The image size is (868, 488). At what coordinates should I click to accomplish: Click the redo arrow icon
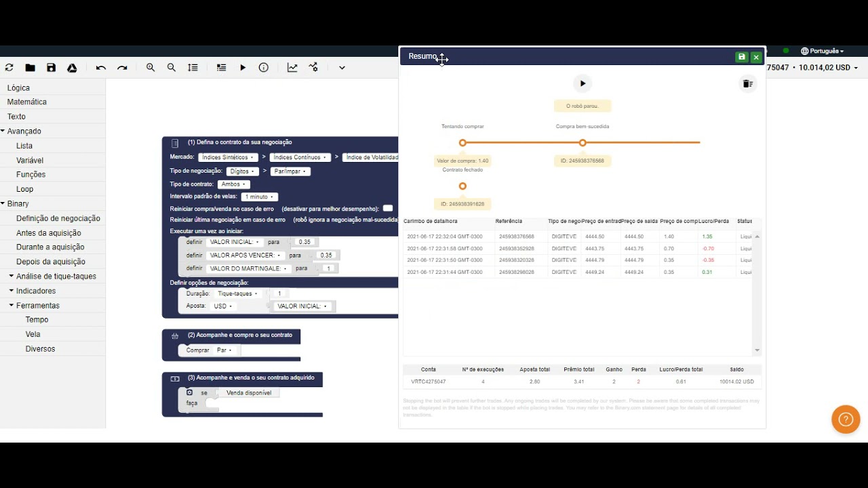pyautogui.click(x=122, y=68)
